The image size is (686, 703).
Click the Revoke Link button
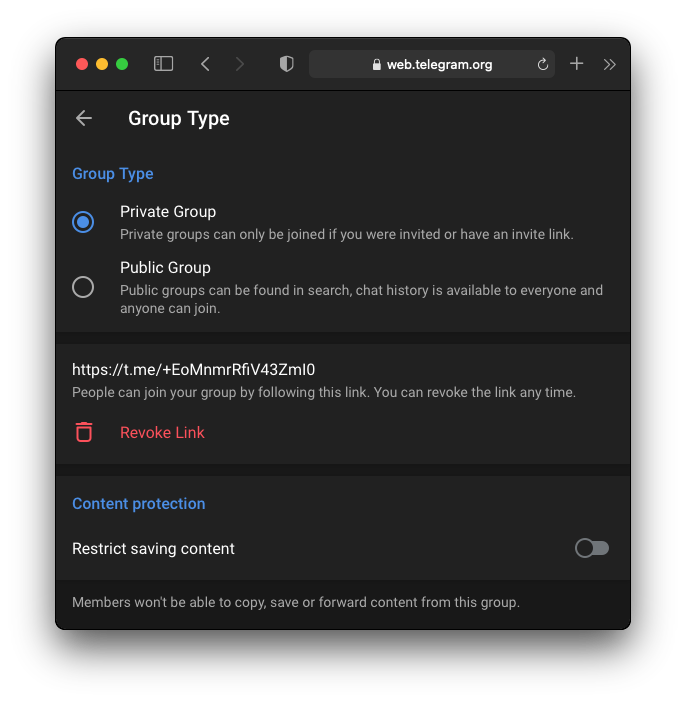162,433
